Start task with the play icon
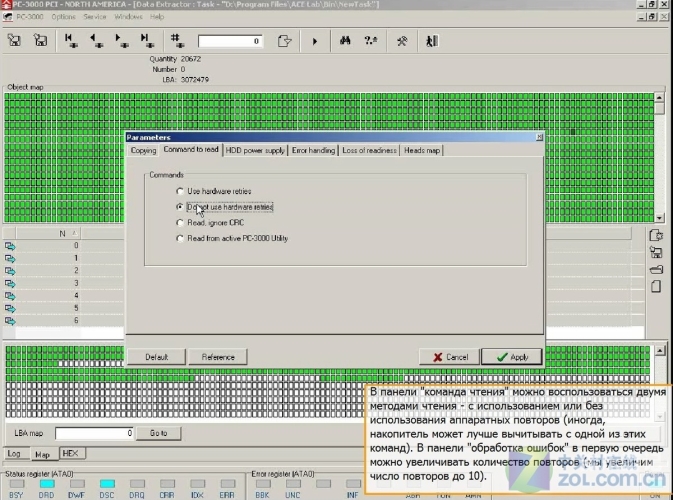The width and height of the screenshot is (673, 500). (x=315, y=42)
